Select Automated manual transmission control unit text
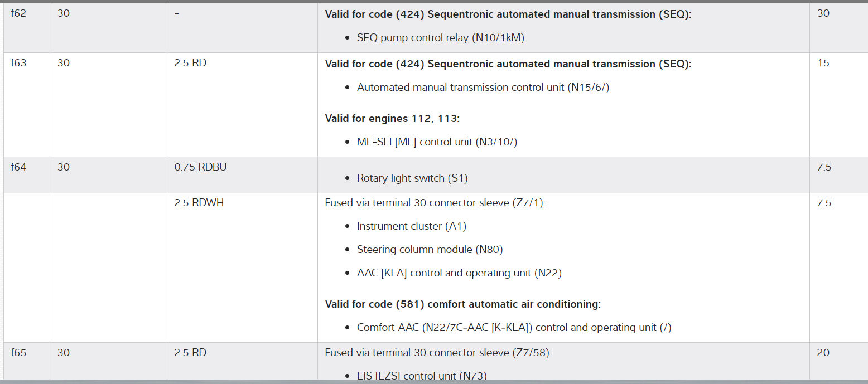 [483, 88]
